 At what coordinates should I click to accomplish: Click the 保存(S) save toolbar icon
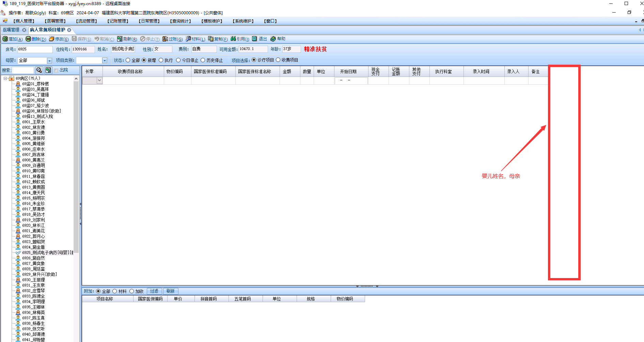pos(74,39)
